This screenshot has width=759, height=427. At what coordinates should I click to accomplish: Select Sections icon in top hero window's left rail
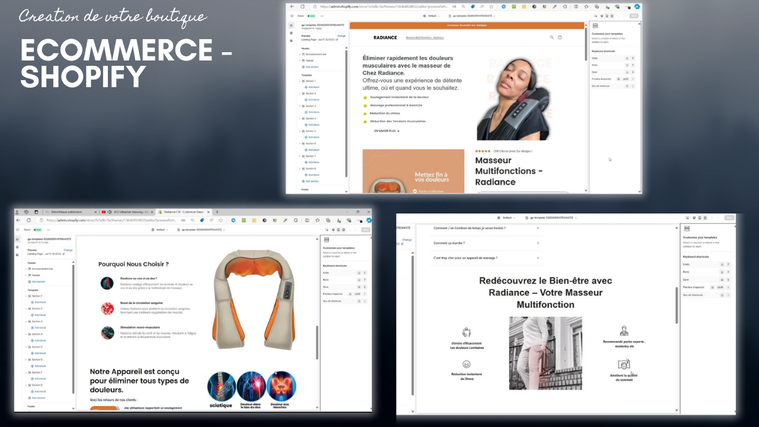[x=291, y=25]
